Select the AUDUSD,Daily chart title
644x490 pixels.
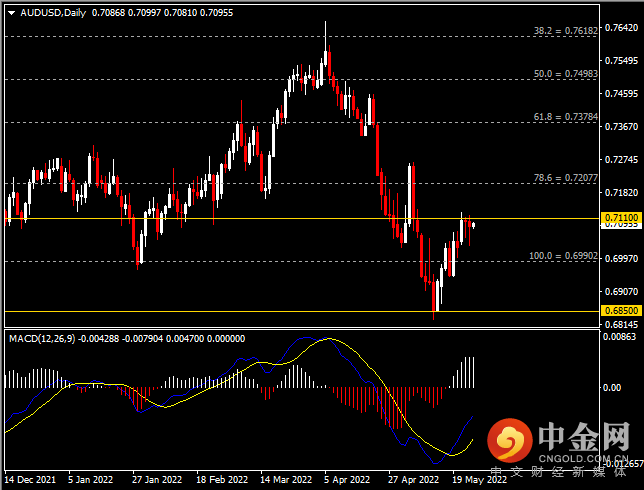[53, 13]
